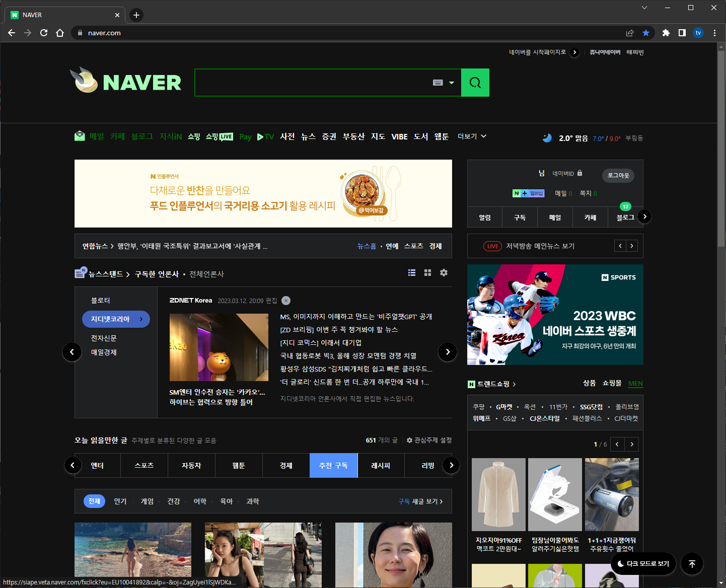The height and width of the screenshot is (588, 726).
Task: Open the 블로그 tab with 17 badge
Action: [x=625, y=217]
